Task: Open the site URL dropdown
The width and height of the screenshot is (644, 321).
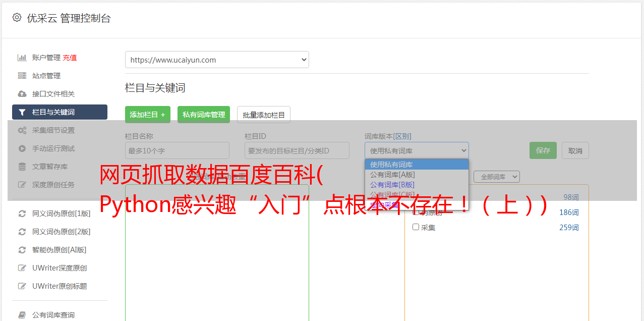Action: tap(217, 60)
